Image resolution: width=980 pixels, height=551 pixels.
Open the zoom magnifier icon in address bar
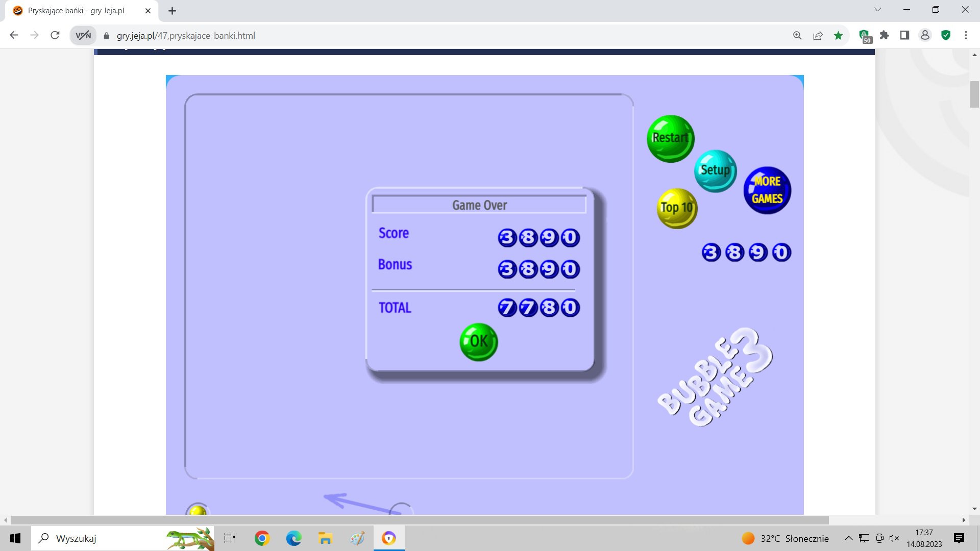[797, 35]
